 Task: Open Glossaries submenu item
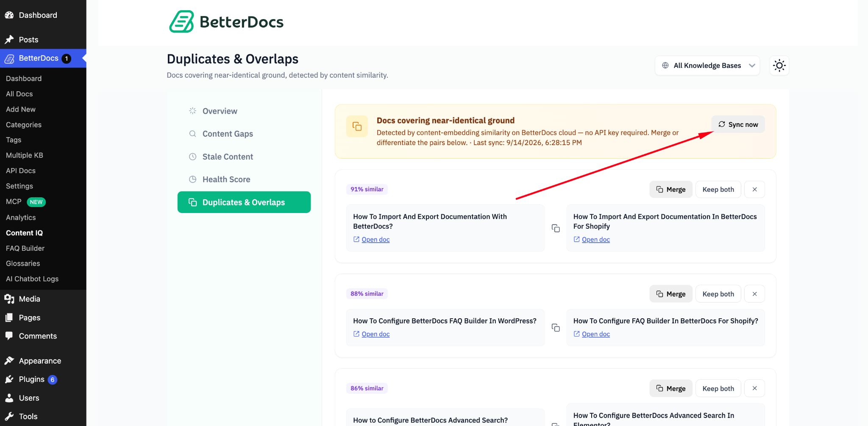pos(23,263)
